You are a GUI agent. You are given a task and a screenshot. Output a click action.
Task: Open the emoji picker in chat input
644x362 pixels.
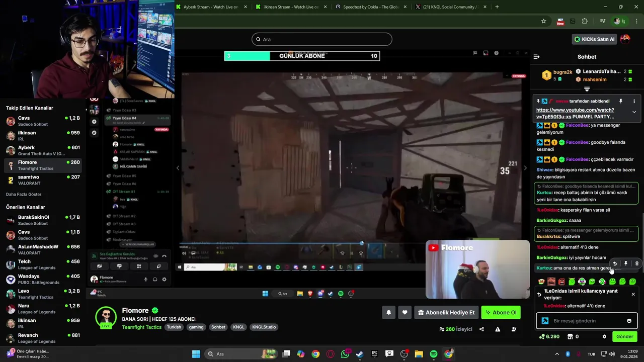(x=629, y=321)
